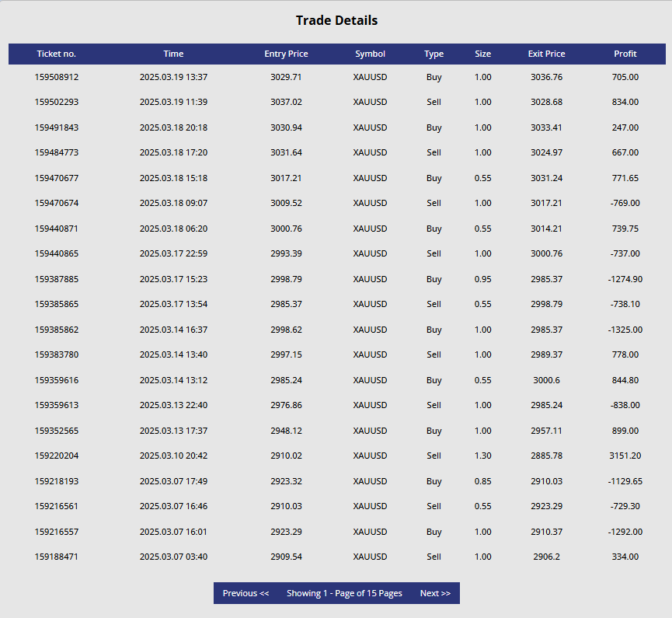Click entry price 3029.71
The image size is (672, 618).
[x=287, y=77]
